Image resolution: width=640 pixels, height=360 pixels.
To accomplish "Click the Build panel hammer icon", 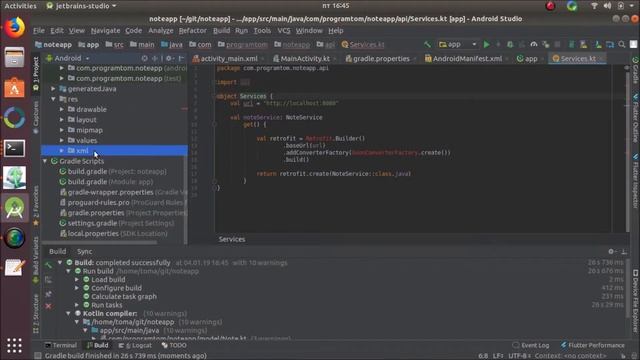I will click(x=49, y=265).
